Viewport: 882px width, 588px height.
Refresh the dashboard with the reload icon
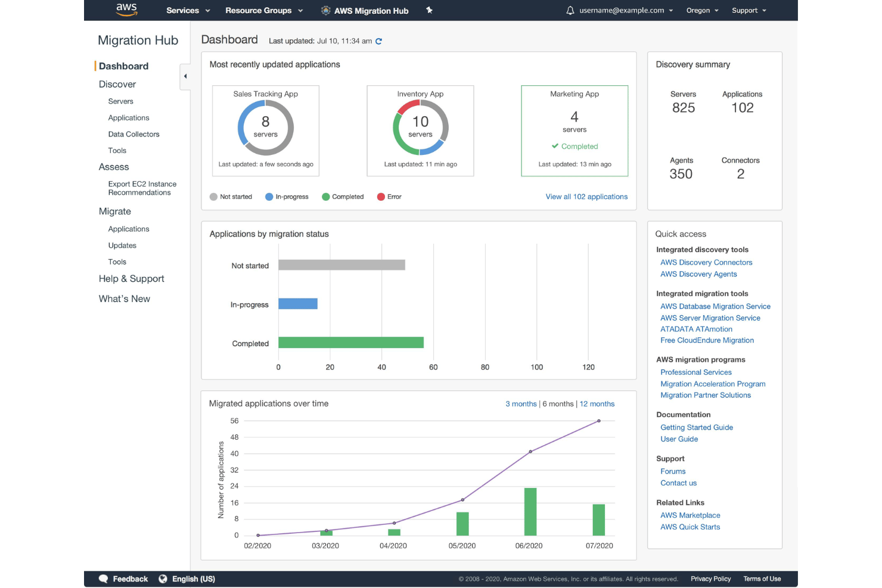pyautogui.click(x=378, y=41)
